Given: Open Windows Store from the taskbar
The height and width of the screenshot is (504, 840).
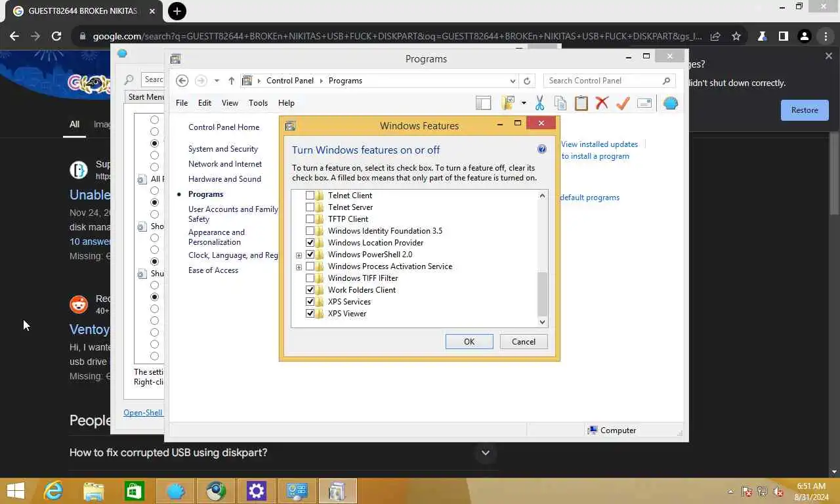Looking at the screenshot, I should click(134, 491).
